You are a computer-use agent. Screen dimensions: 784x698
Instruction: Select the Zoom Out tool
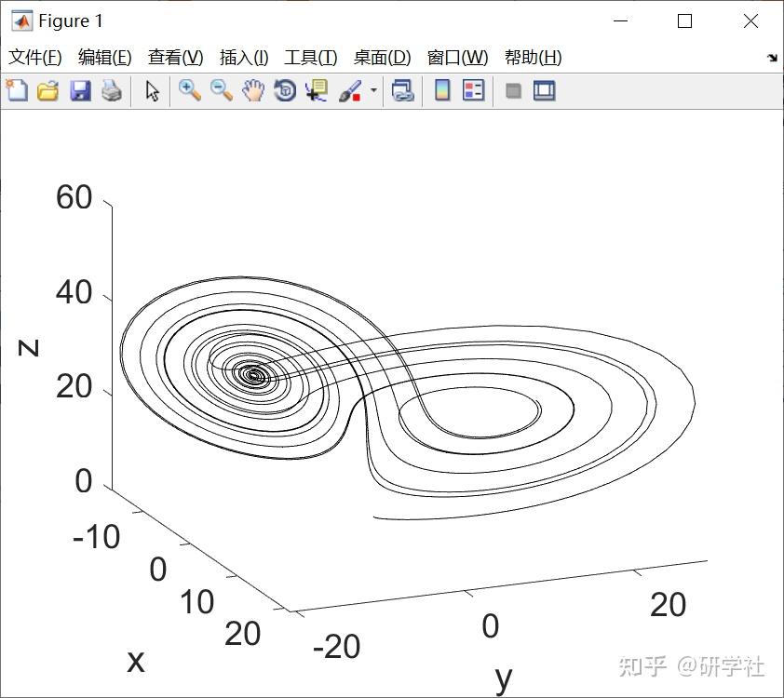[x=222, y=90]
